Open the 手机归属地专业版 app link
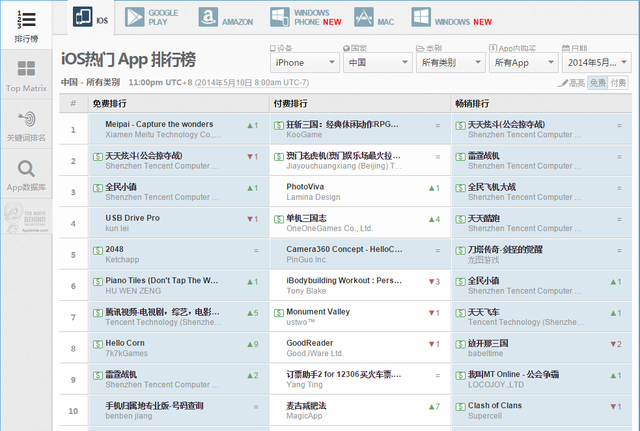 (x=154, y=406)
